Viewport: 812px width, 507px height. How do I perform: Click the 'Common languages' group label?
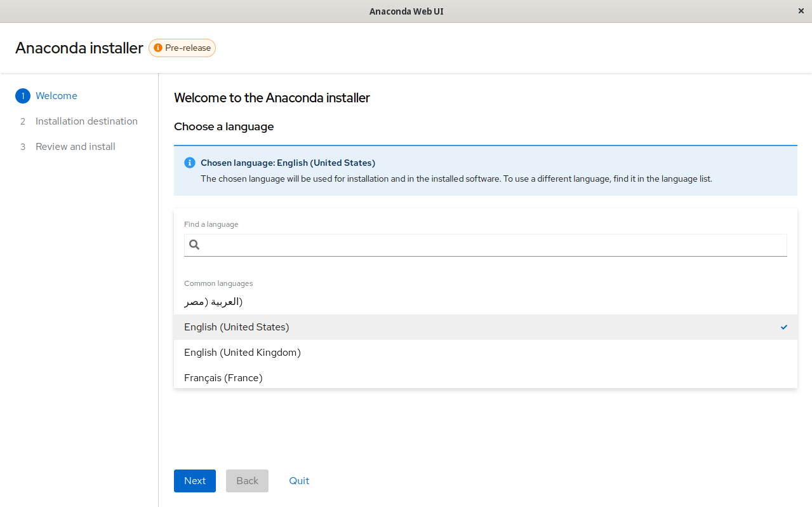[x=218, y=283]
